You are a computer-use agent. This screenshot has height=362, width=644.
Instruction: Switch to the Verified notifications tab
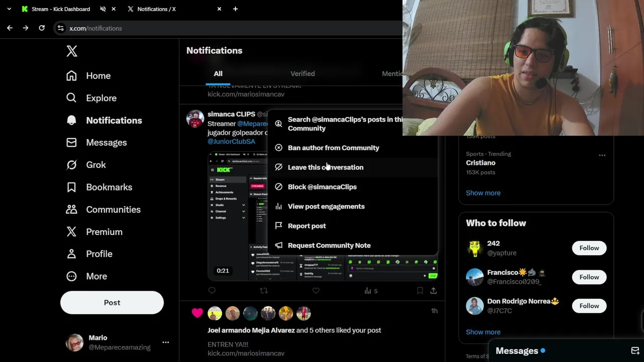tap(302, 73)
